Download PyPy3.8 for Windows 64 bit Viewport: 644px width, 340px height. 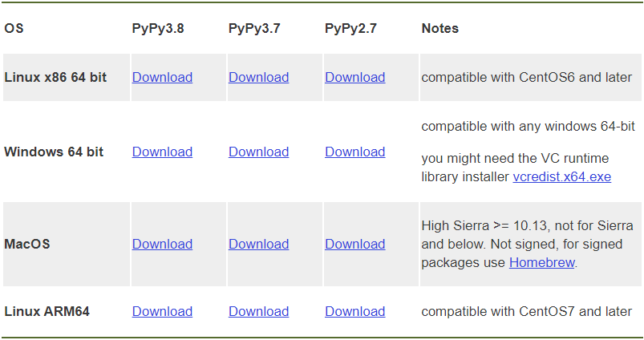click(x=162, y=152)
